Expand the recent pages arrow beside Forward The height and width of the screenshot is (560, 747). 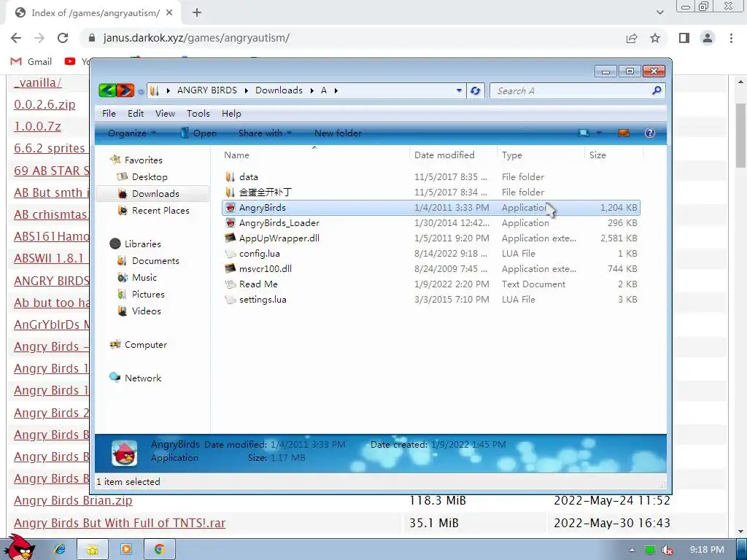point(141,91)
